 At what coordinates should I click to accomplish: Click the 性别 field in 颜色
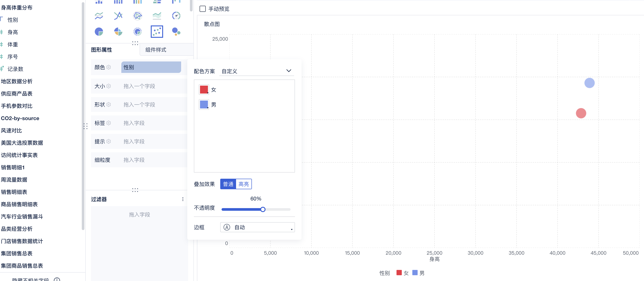pyautogui.click(x=151, y=67)
